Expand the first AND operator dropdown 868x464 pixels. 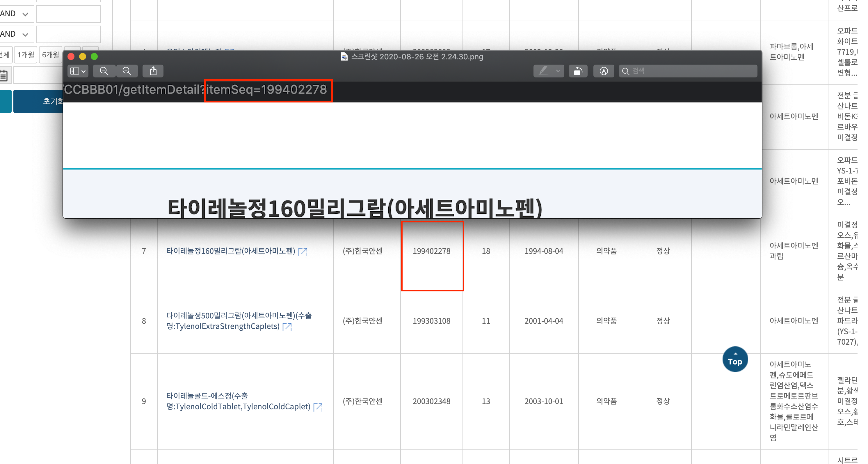point(15,14)
